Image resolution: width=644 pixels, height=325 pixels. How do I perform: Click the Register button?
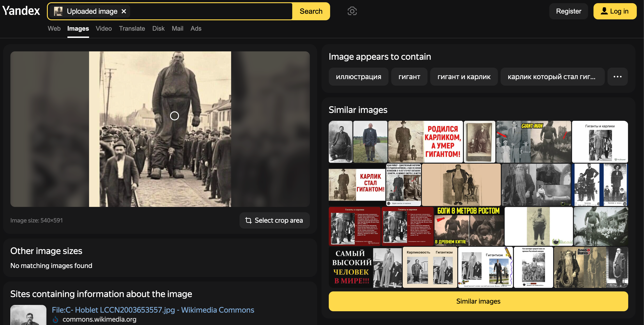[568, 11]
